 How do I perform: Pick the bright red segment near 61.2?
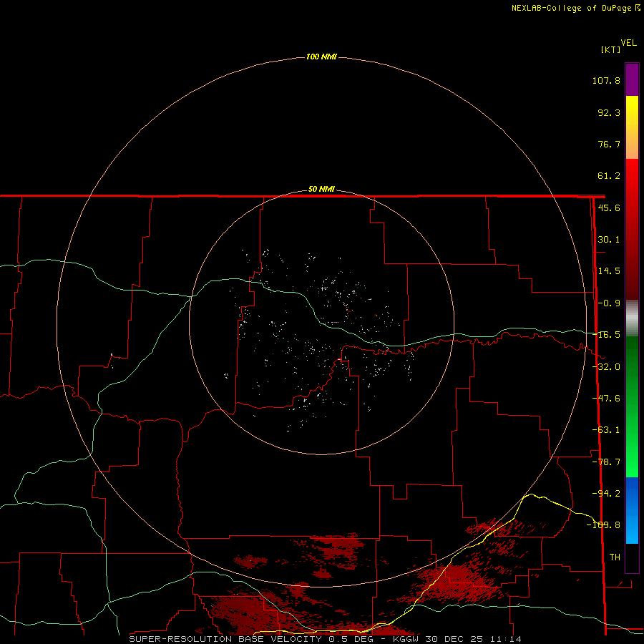click(x=632, y=177)
